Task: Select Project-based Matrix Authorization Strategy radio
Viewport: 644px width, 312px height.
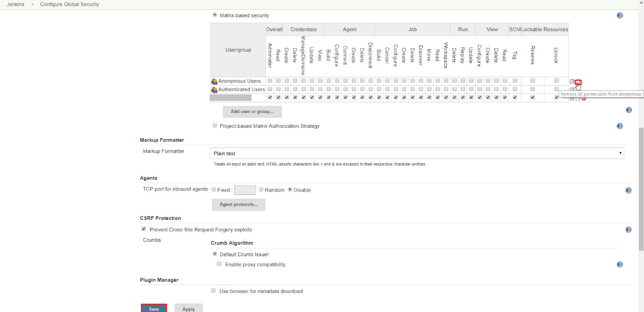Action: pyautogui.click(x=215, y=126)
